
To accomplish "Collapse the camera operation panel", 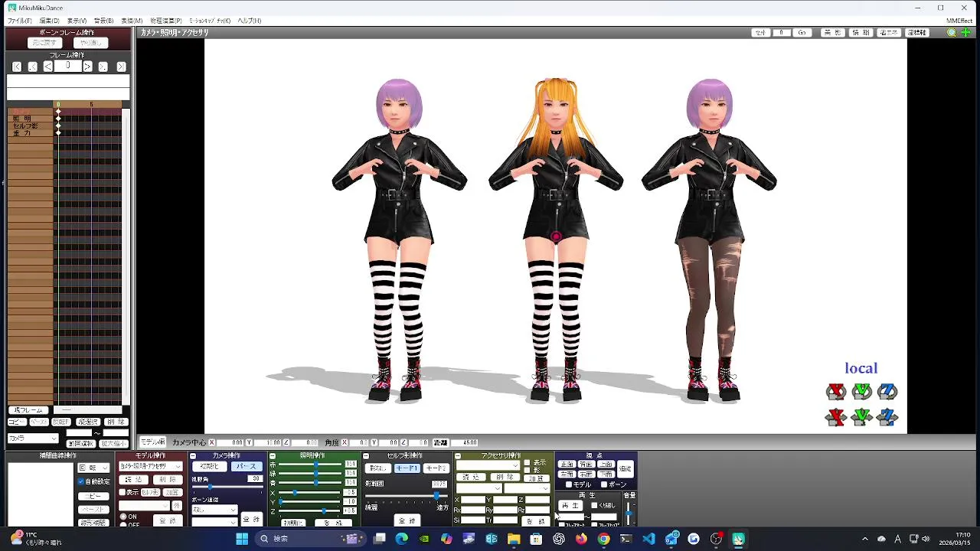I will tap(194, 456).
